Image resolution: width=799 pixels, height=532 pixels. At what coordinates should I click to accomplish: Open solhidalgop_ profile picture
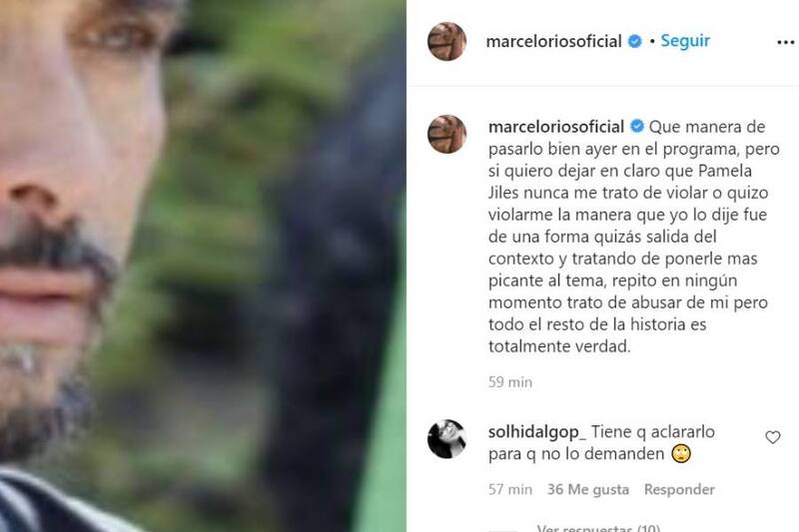click(x=446, y=439)
